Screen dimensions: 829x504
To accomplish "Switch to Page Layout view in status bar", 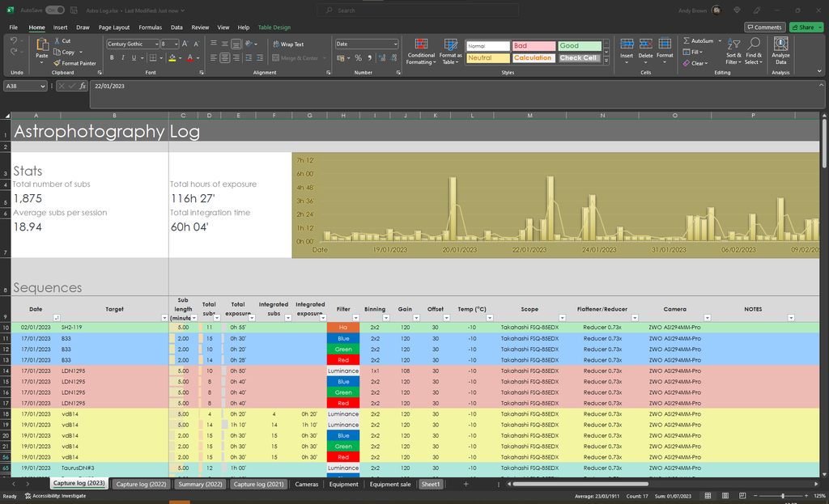I will pos(725,496).
